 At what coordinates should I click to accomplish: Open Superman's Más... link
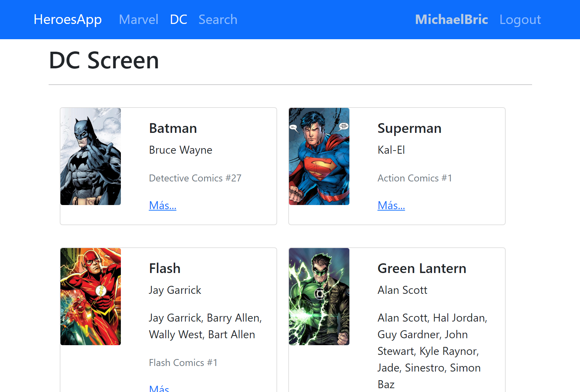391,205
